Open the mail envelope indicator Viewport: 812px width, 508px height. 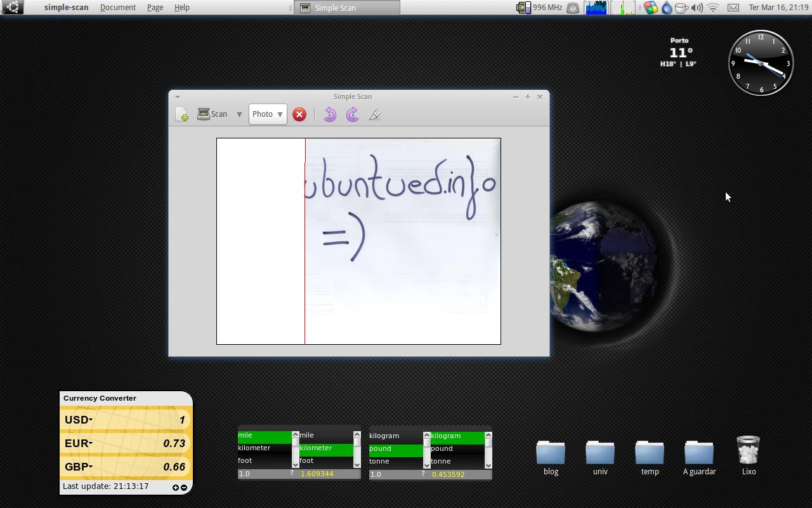pyautogui.click(x=733, y=8)
